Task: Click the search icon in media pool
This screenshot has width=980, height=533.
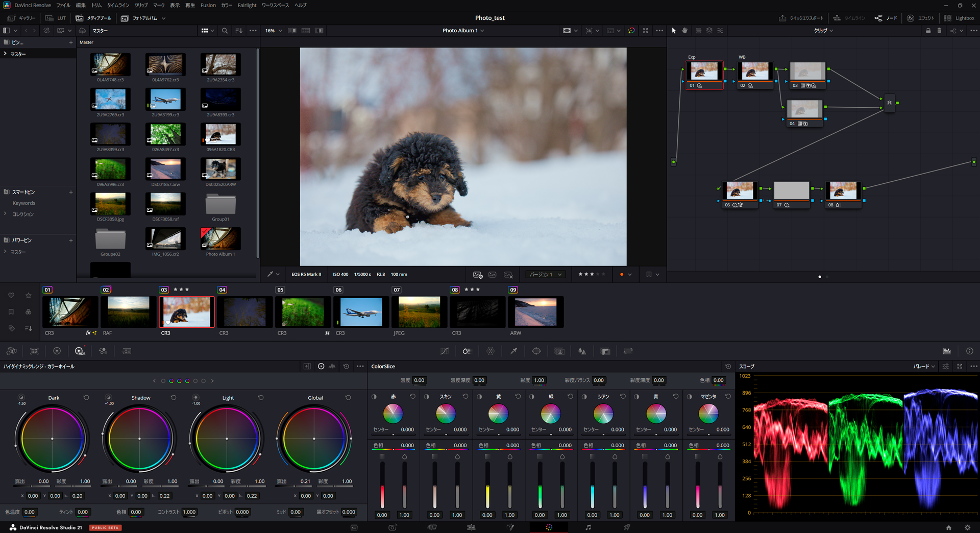Action: 225,31
